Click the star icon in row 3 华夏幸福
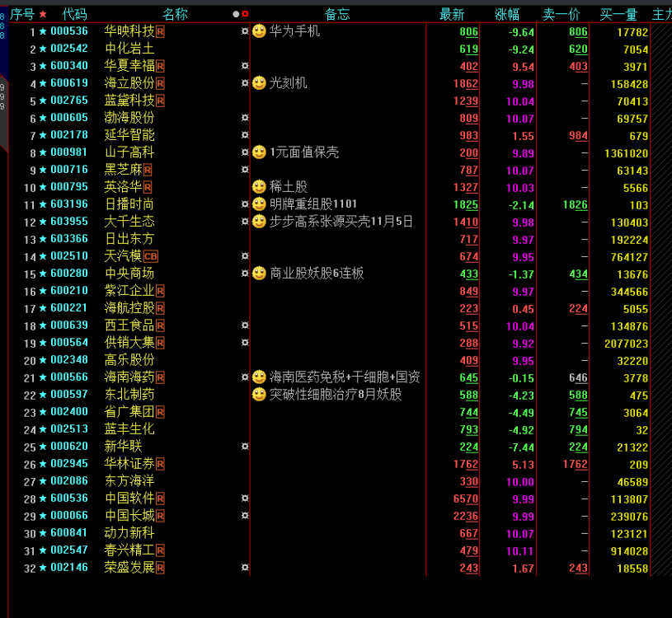Viewport: 672px width, 618px height. coord(43,66)
